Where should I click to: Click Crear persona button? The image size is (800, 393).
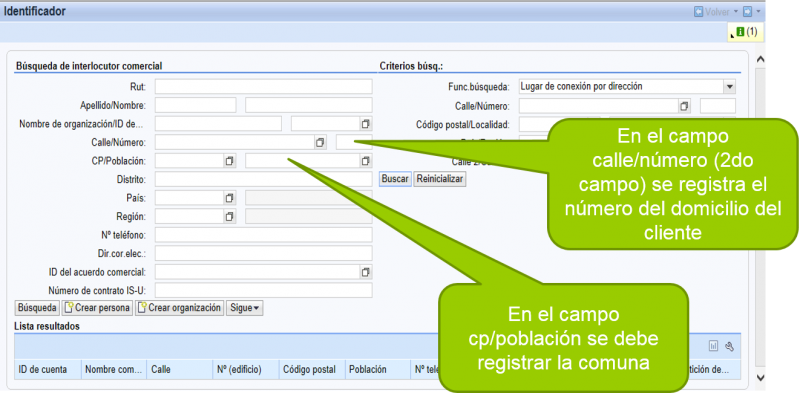[97, 308]
